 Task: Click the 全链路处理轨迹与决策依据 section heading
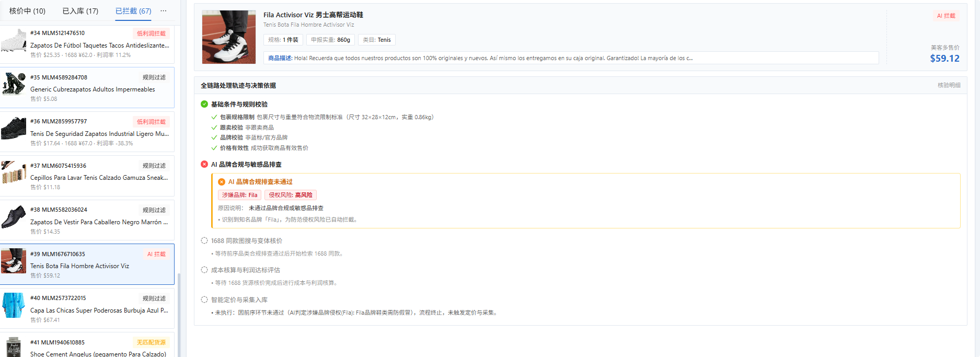tap(238, 85)
